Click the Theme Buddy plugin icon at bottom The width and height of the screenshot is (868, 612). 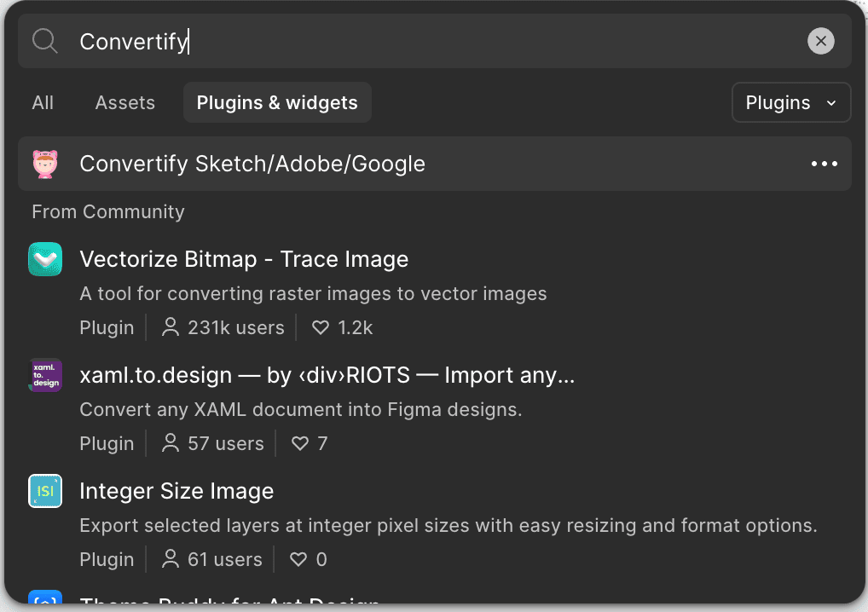point(45,601)
